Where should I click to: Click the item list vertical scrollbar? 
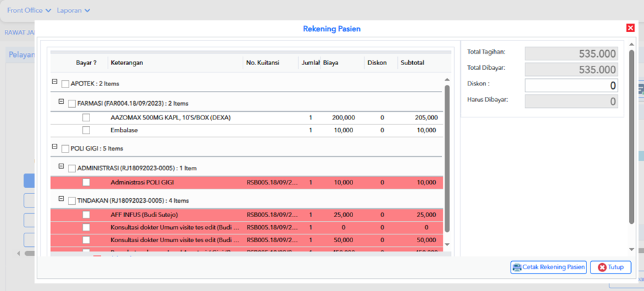(447, 158)
